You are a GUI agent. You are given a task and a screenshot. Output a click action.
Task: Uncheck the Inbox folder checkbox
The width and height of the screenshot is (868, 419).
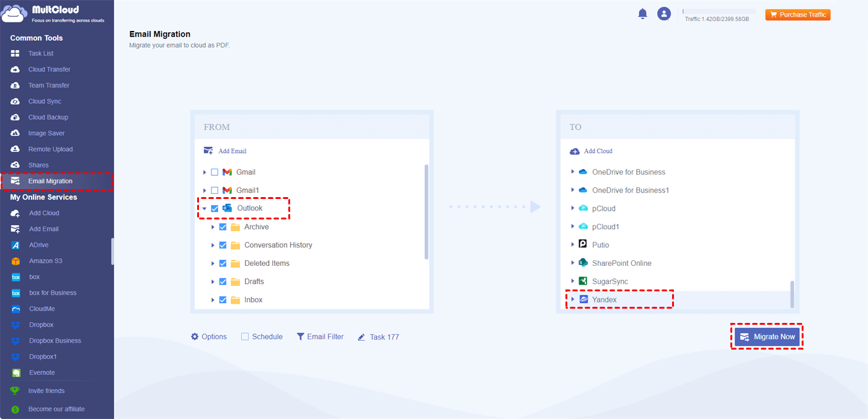[x=223, y=300]
